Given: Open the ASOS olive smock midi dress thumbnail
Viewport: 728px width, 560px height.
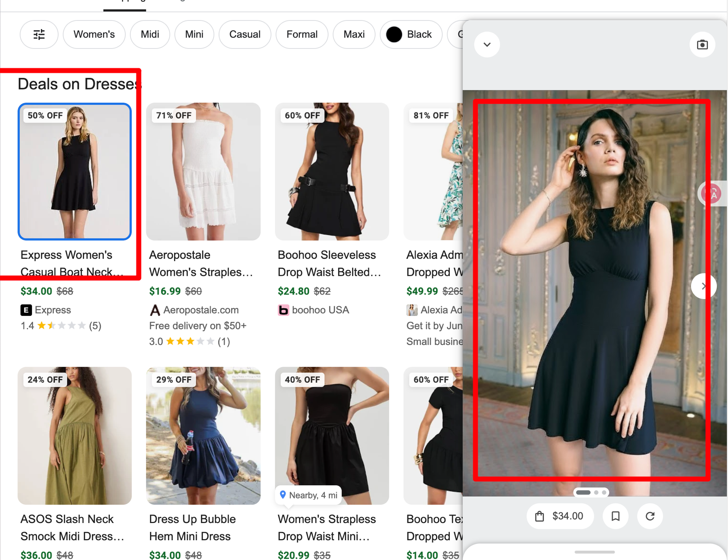Looking at the screenshot, I should click(x=75, y=436).
